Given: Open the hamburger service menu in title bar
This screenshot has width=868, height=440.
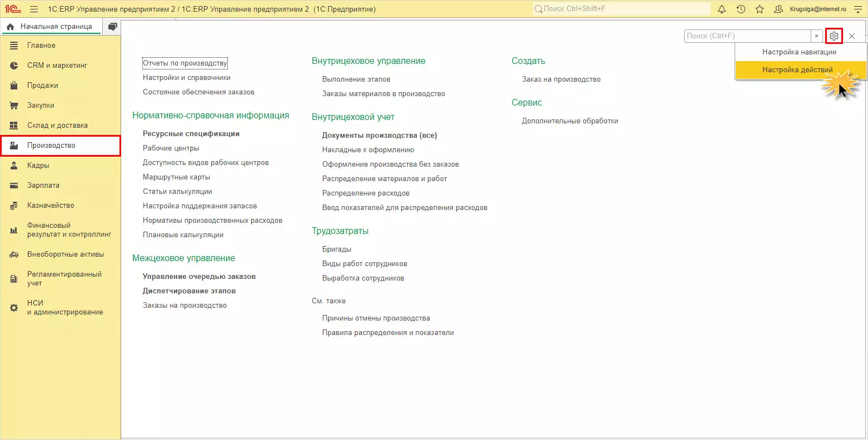Looking at the screenshot, I should point(34,9).
